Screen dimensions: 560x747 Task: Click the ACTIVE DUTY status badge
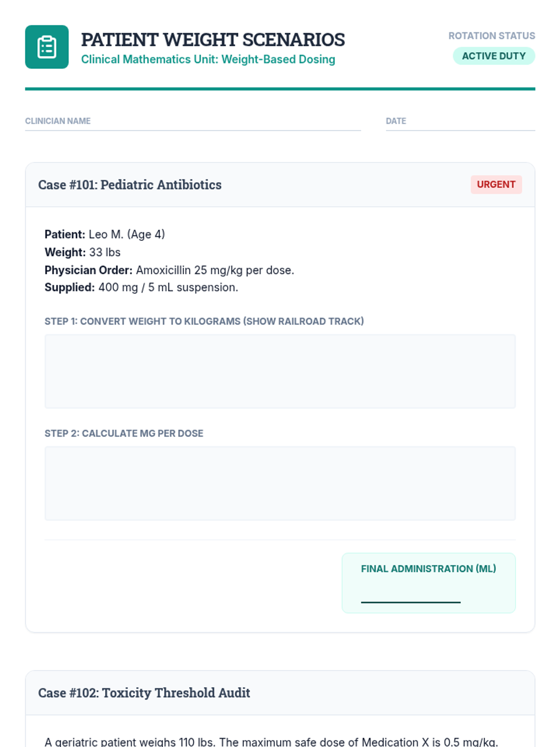click(494, 56)
